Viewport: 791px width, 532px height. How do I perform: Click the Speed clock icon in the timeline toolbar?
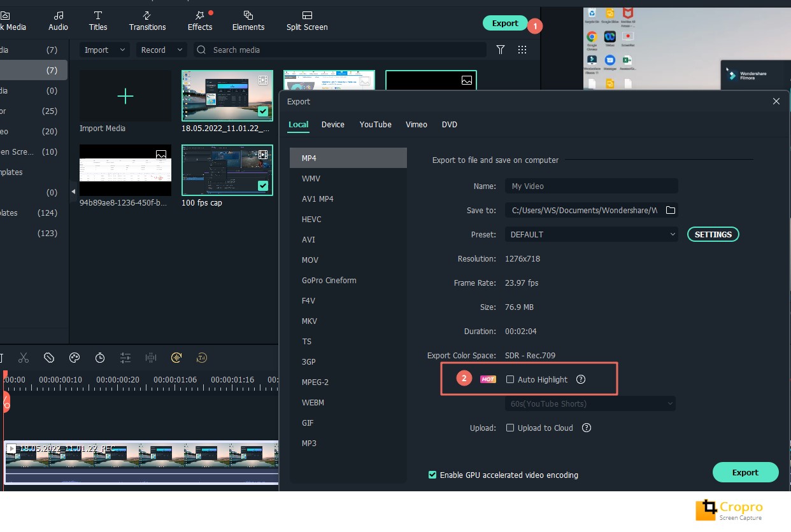coord(100,358)
